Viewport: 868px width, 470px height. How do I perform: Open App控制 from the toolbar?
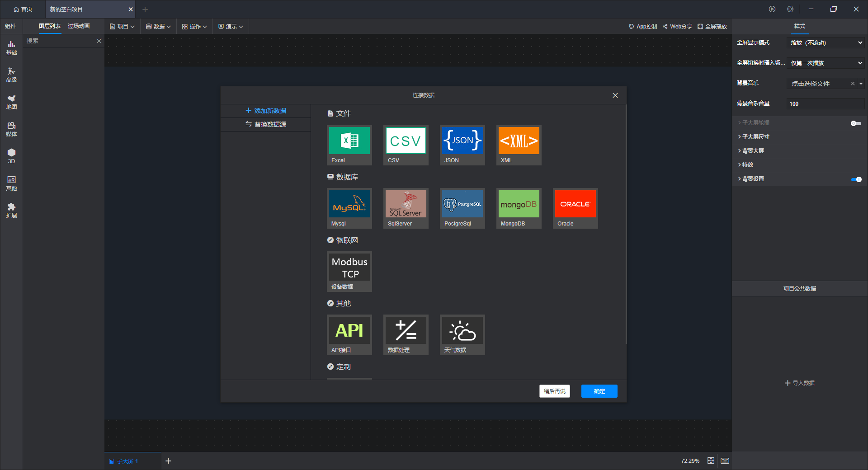643,27
